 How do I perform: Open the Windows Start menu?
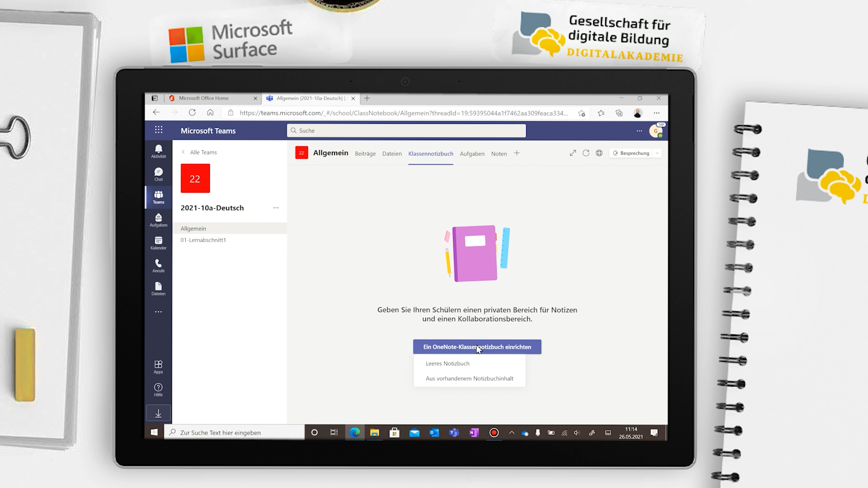[154, 433]
